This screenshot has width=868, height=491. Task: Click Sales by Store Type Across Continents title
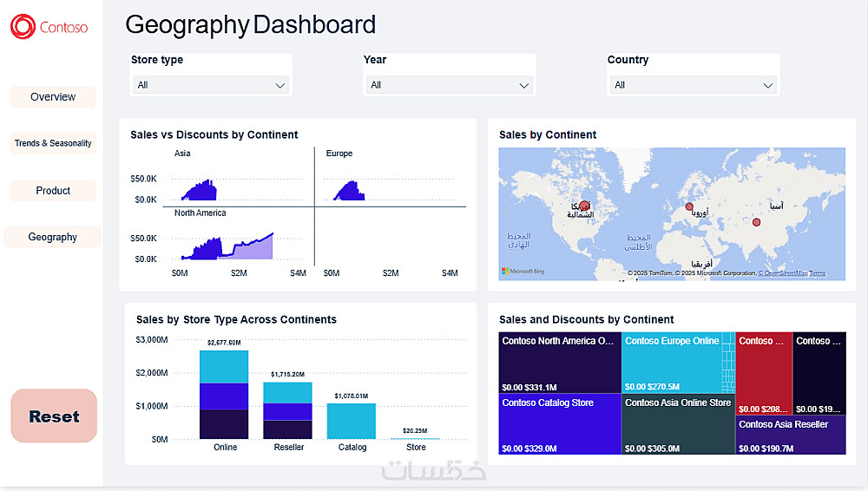[x=236, y=319]
